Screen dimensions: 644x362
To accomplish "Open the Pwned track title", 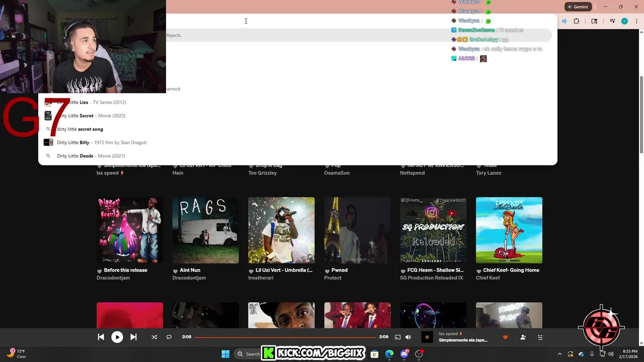I will point(339,270).
